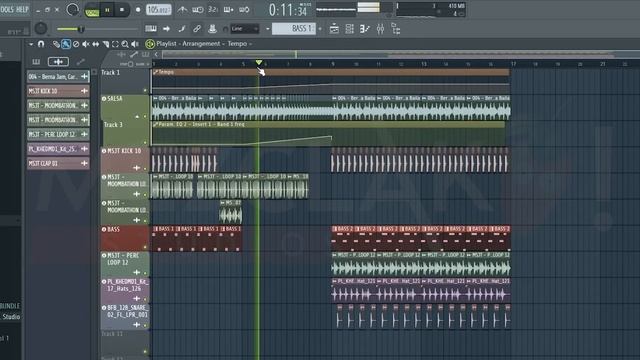The height and width of the screenshot is (360, 640).
Task: Select the Delete tool
Action: tap(76, 44)
